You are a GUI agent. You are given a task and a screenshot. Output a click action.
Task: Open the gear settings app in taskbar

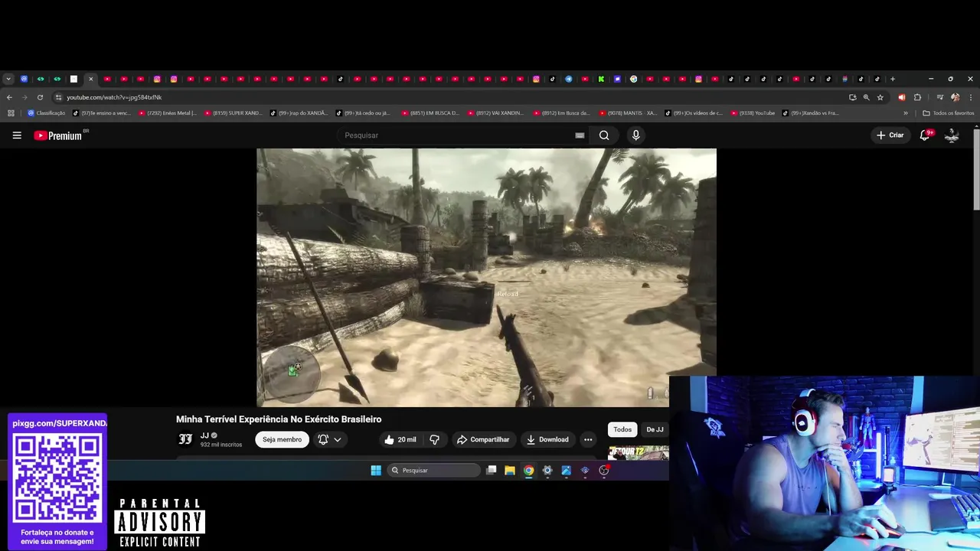(547, 471)
